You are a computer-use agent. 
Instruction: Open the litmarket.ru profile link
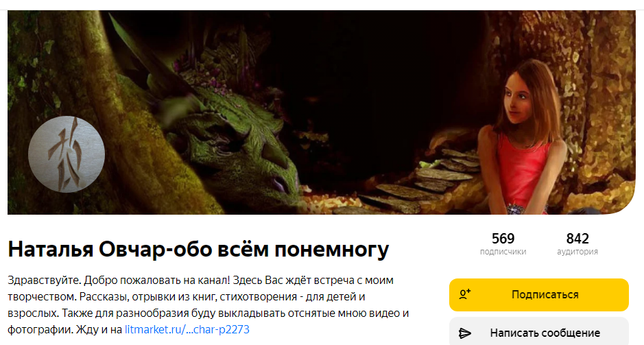(x=187, y=329)
